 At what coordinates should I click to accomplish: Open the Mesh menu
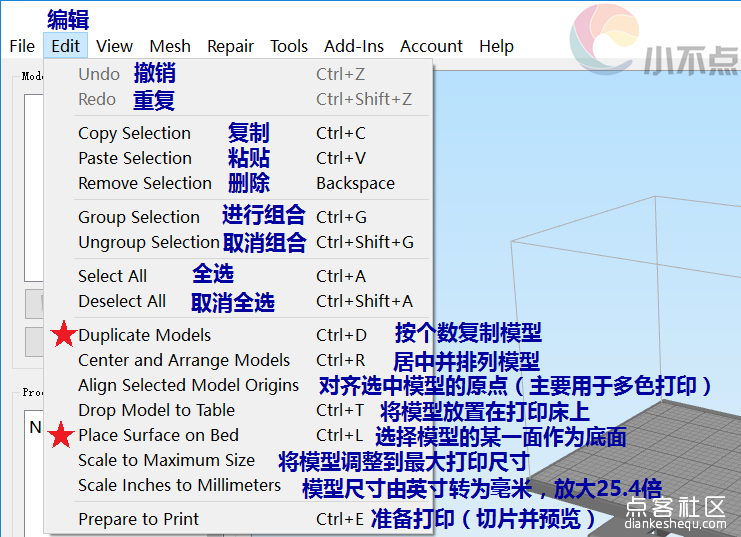coord(170,46)
